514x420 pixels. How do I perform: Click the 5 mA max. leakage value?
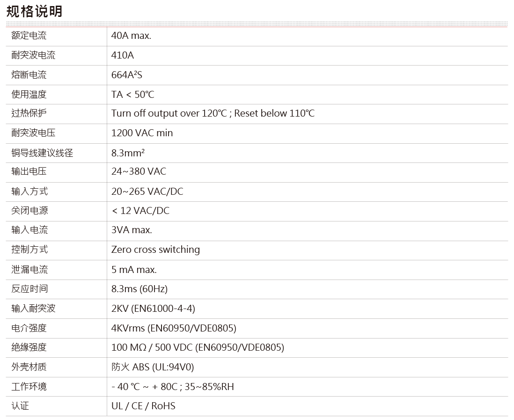pos(134,270)
